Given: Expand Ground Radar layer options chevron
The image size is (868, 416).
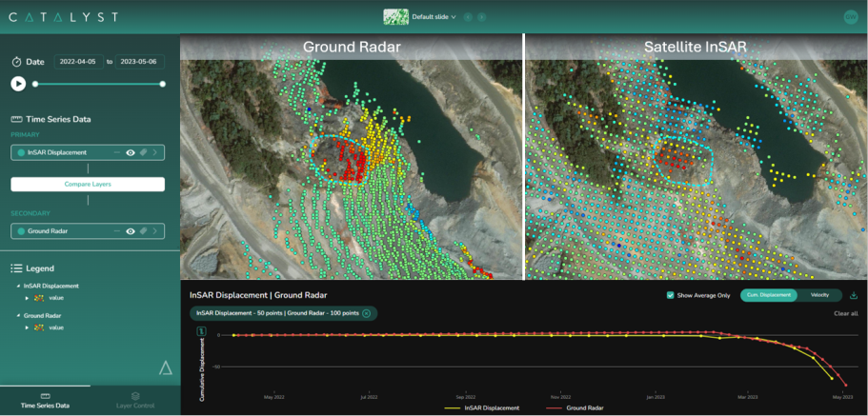Looking at the screenshot, I should point(155,231).
